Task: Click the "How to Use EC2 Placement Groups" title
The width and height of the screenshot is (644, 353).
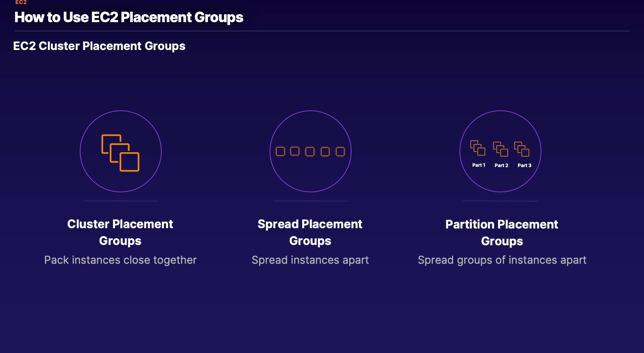Action: 129,17
